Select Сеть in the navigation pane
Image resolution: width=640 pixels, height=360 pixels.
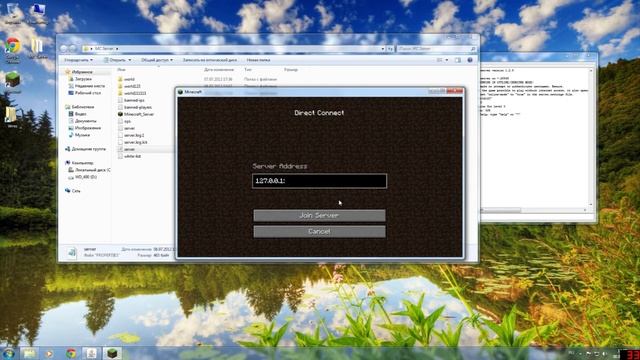(x=76, y=191)
